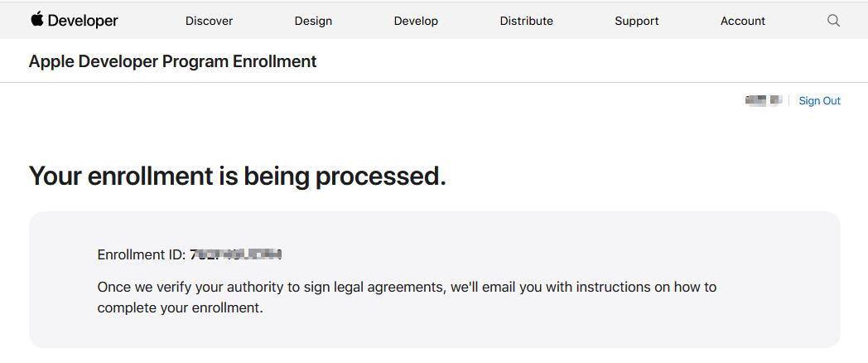Click the 'Your enrollment is being processed' heading

pos(238,176)
